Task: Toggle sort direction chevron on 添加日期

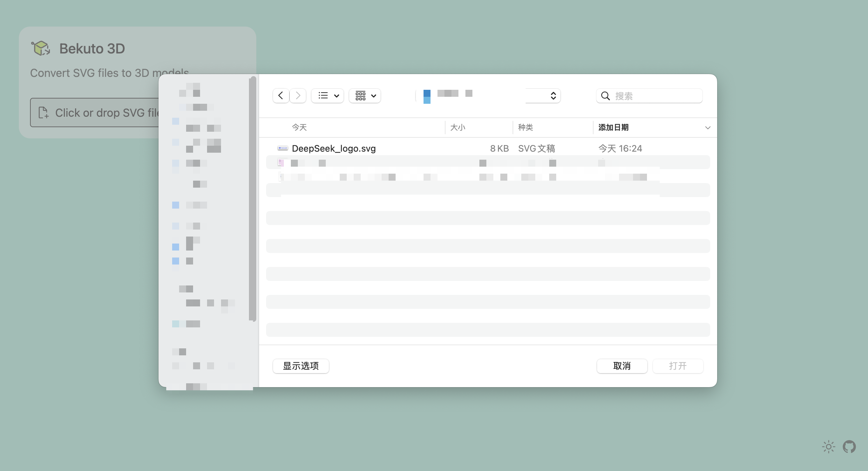Action: click(x=708, y=128)
